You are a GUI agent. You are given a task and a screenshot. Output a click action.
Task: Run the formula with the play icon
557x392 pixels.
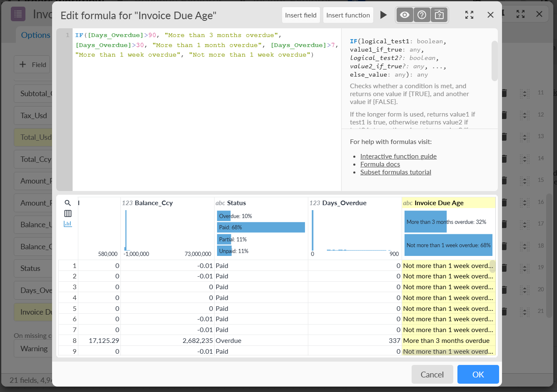(x=383, y=15)
